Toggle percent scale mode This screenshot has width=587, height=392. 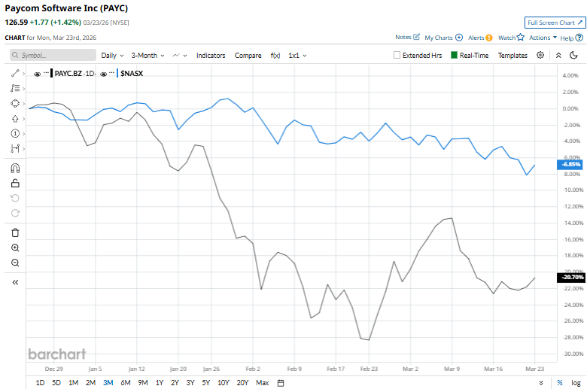click(560, 383)
